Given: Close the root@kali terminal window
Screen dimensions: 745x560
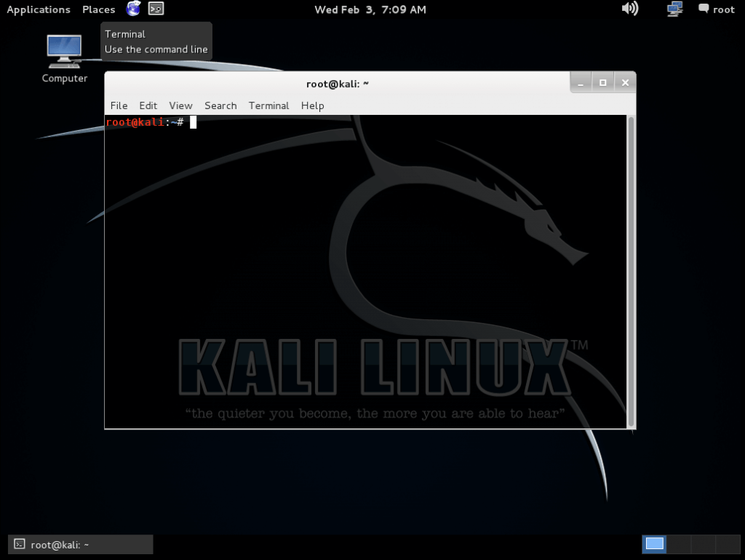Looking at the screenshot, I should click(624, 83).
